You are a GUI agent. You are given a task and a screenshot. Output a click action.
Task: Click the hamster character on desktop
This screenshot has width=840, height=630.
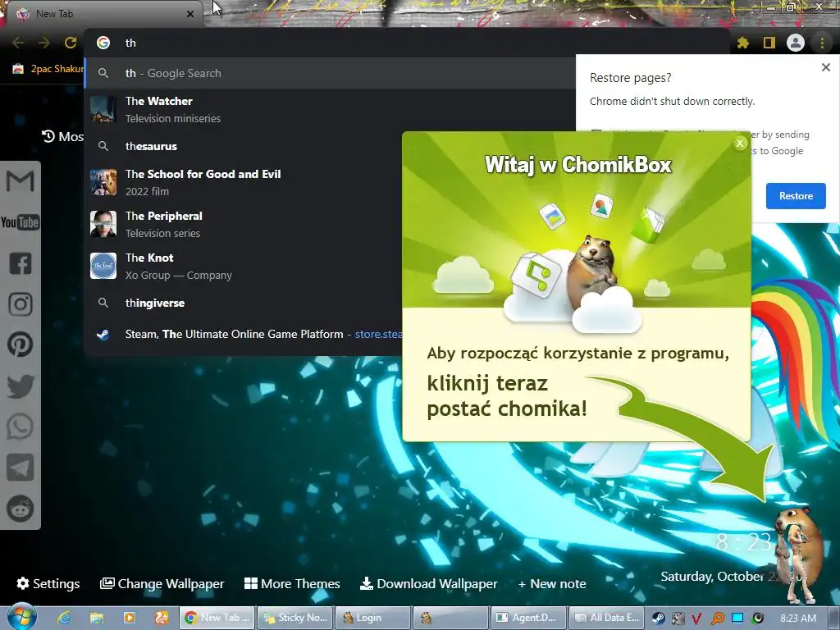coord(797,555)
